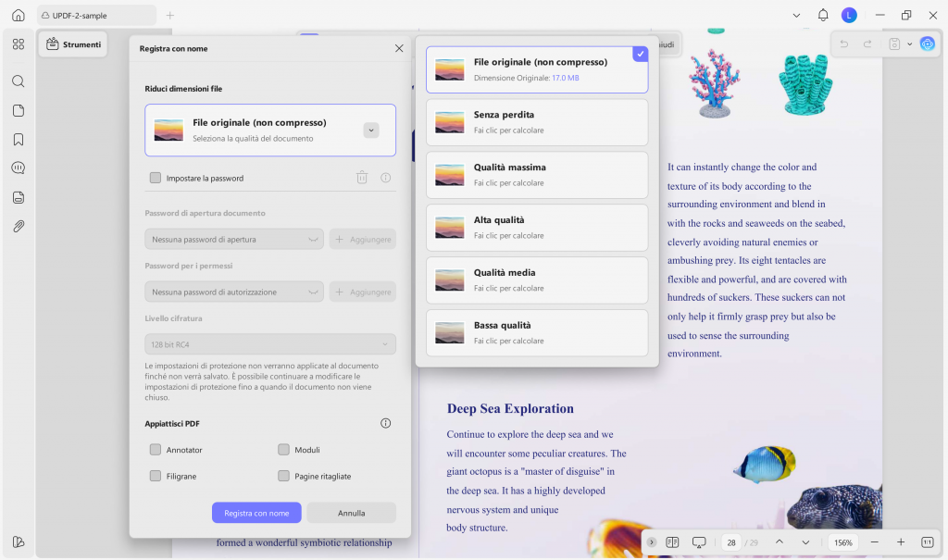Check the Annotator flatten option

(156, 449)
